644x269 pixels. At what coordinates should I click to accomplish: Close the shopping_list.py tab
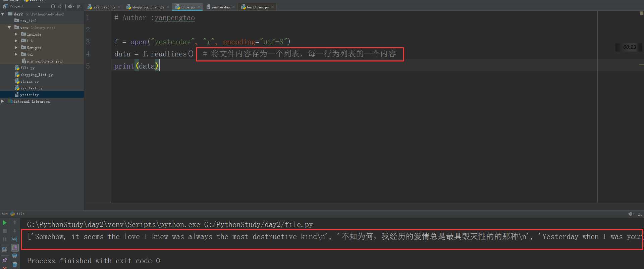[168, 7]
